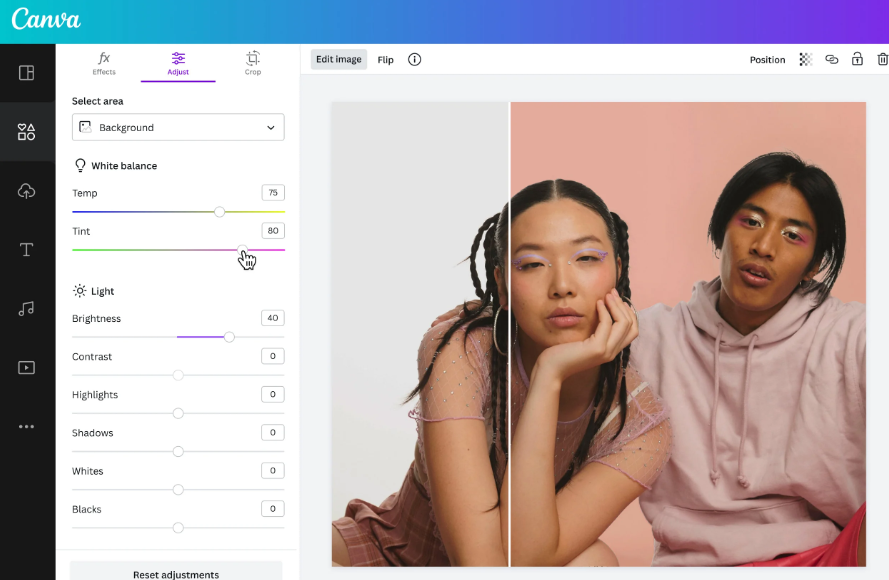889x580 pixels.
Task: Open the Videos panel
Action: pyautogui.click(x=27, y=367)
